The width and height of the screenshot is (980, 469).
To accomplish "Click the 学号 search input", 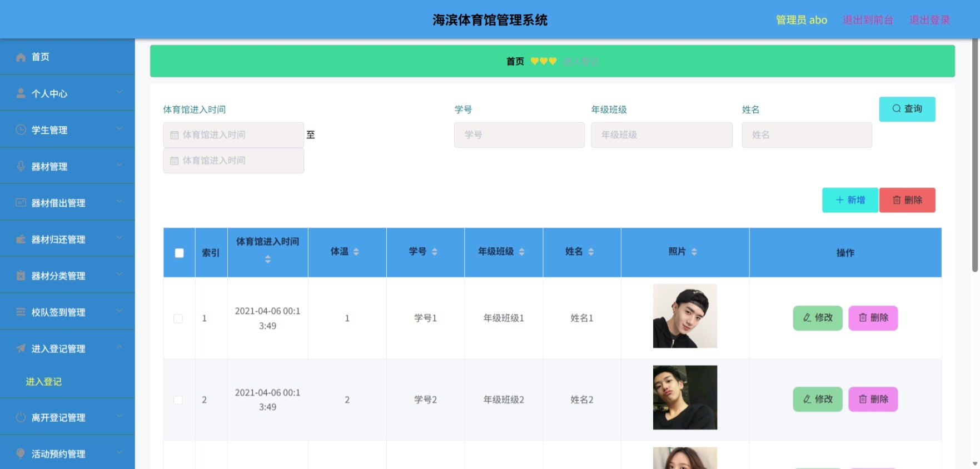I will coord(519,135).
